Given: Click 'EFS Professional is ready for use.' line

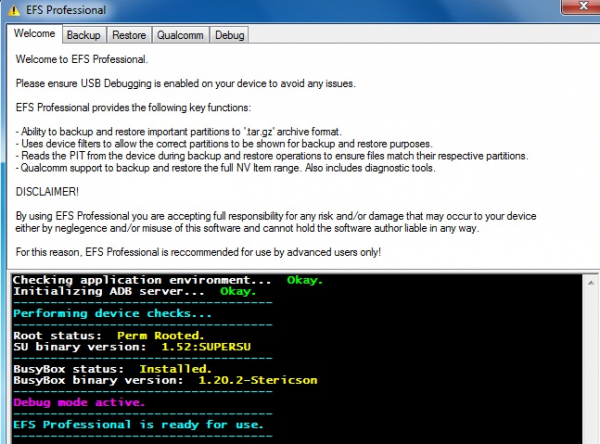Looking at the screenshot, I should point(138,424).
